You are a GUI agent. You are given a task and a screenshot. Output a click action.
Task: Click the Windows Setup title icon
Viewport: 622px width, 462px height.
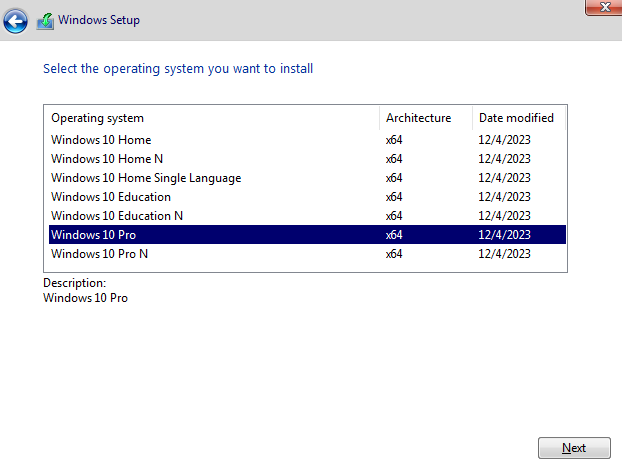pos(45,21)
